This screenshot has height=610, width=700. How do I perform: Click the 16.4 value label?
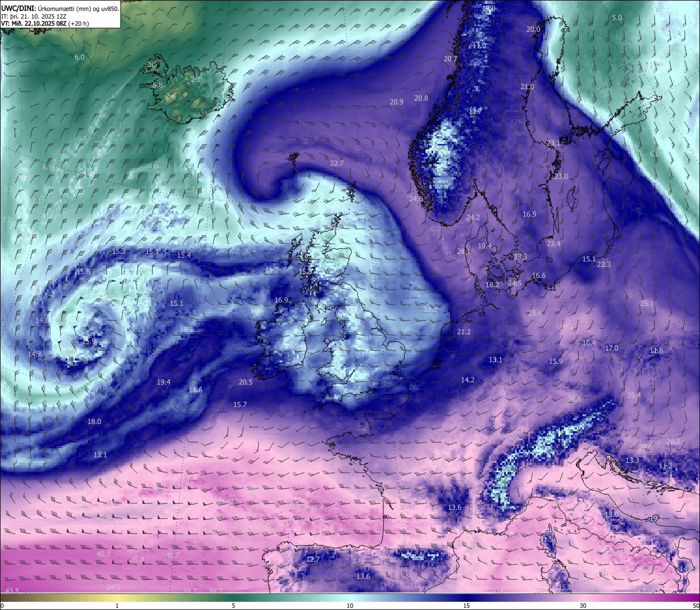(x=589, y=342)
